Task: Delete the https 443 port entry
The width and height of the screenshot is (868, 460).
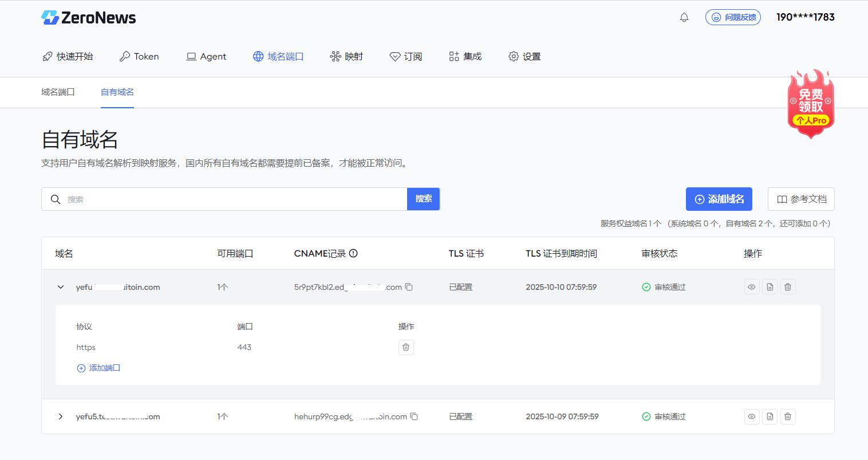Action: pyautogui.click(x=406, y=347)
